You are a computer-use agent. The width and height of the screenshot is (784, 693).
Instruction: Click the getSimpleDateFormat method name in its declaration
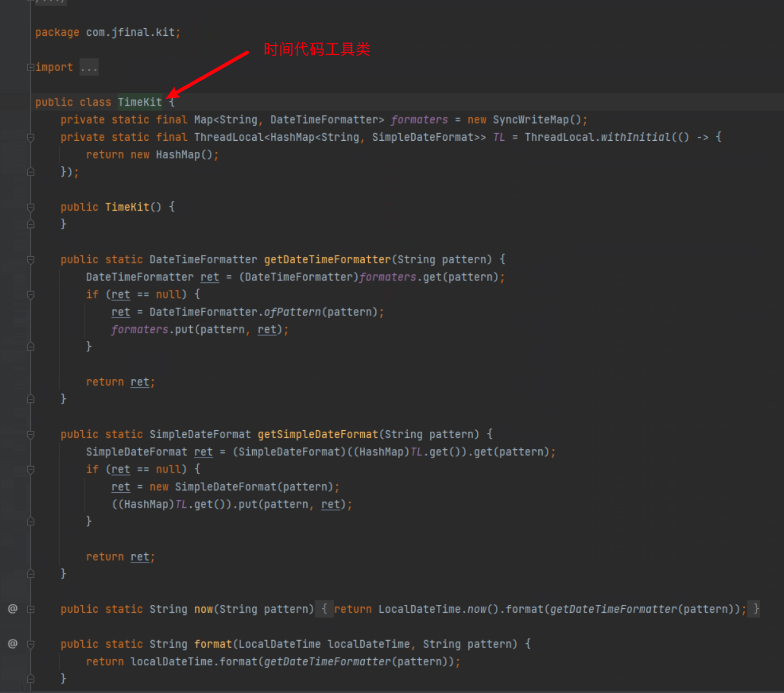(318, 434)
